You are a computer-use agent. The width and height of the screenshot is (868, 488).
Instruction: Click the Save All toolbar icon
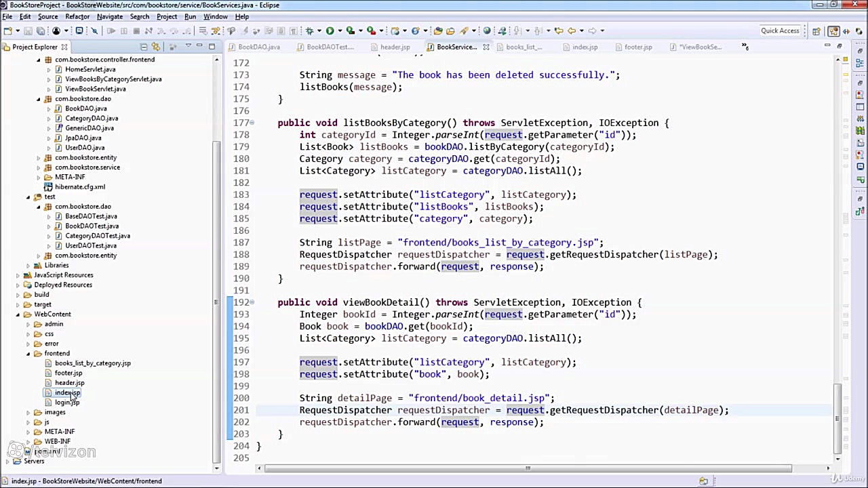(x=40, y=30)
